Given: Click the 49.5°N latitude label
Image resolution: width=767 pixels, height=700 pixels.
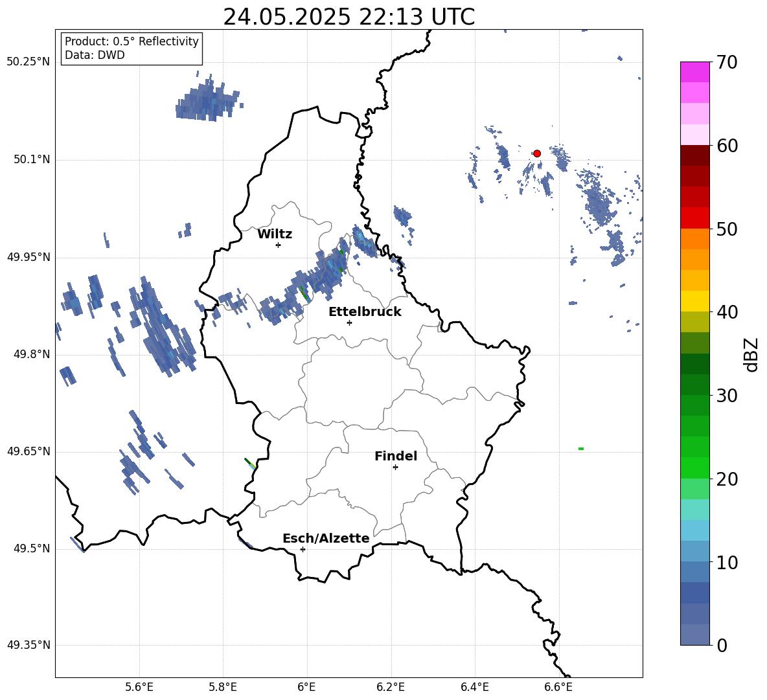Looking at the screenshot, I should coord(31,548).
